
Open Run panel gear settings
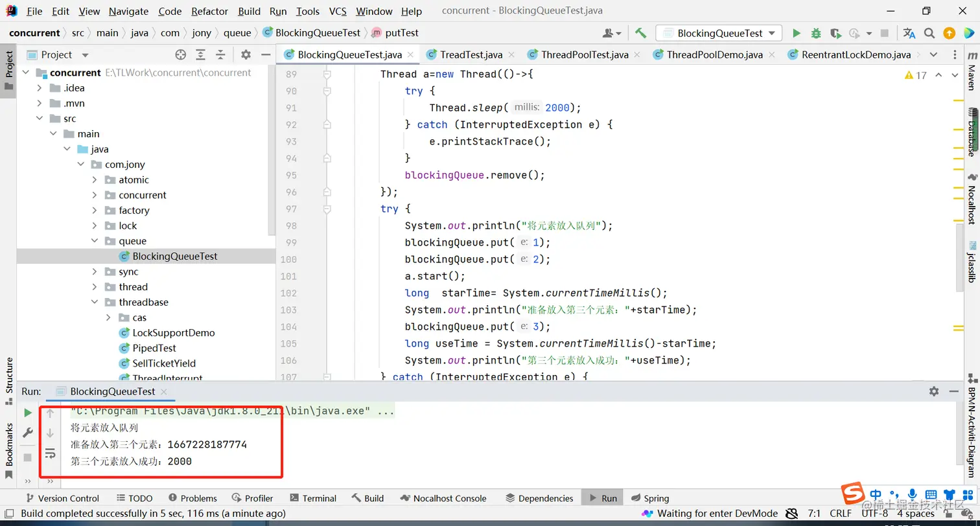pos(934,391)
